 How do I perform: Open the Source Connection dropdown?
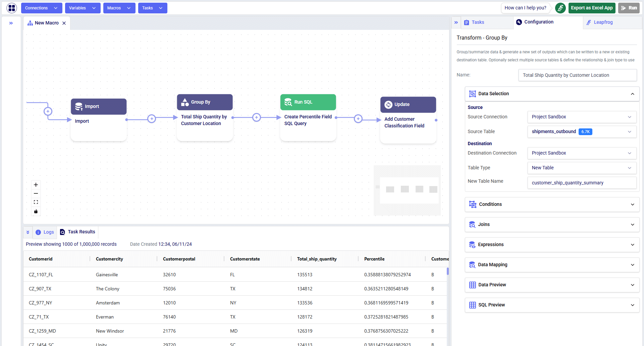coord(582,117)
